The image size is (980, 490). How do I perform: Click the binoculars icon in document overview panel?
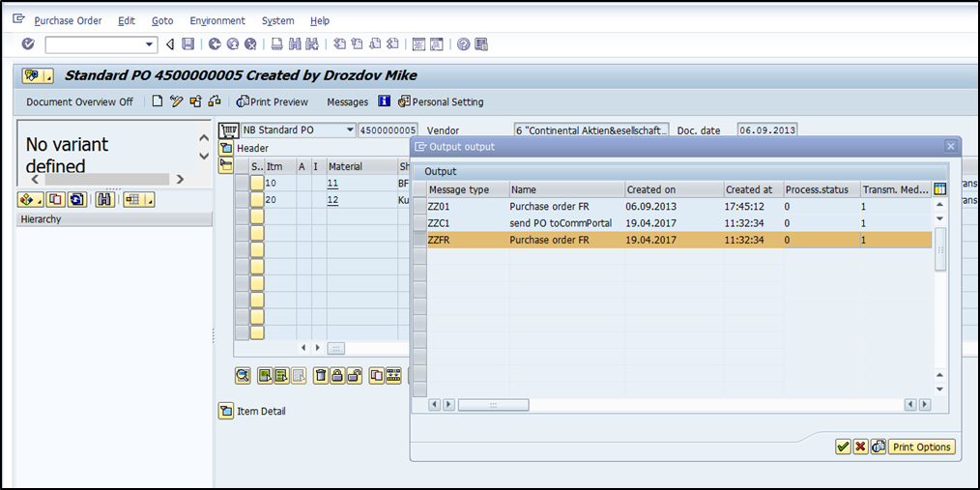click(103, 199)
